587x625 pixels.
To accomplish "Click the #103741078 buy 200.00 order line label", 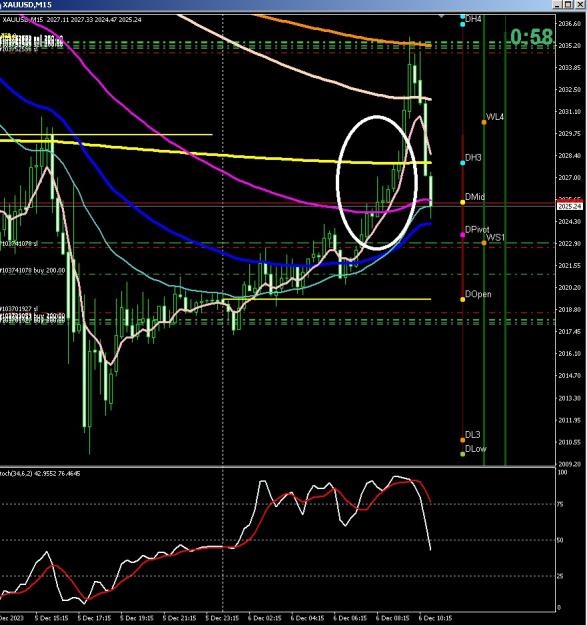I will tap(32, 271).
